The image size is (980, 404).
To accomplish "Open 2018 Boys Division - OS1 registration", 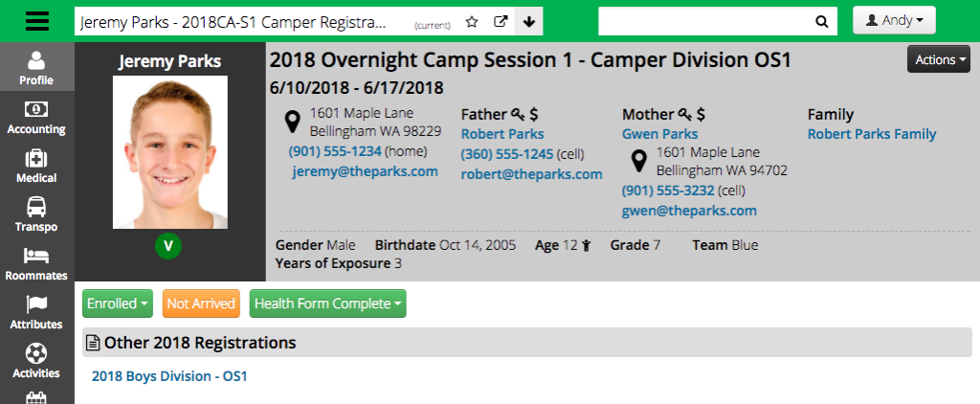I will pos(169,376).
